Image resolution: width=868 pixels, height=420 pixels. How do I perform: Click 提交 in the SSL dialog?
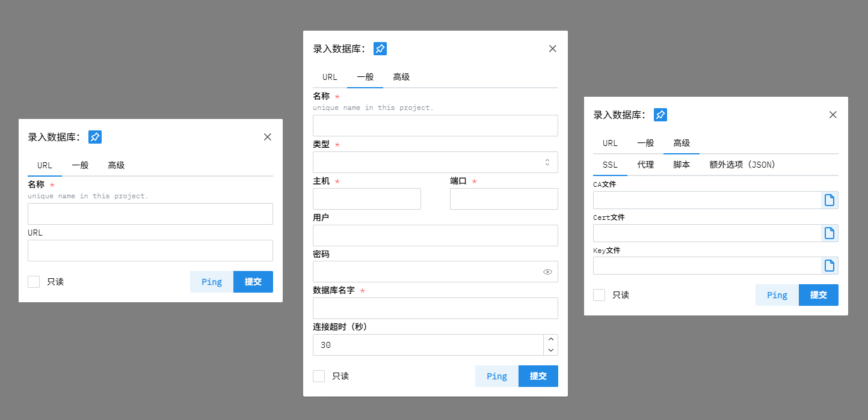tap(819, 295)
